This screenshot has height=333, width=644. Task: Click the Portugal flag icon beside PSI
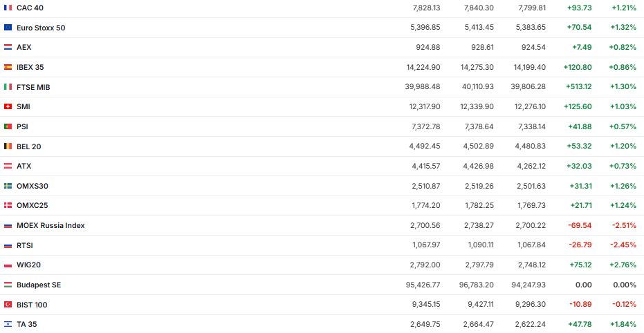click(x=8, y=126)
